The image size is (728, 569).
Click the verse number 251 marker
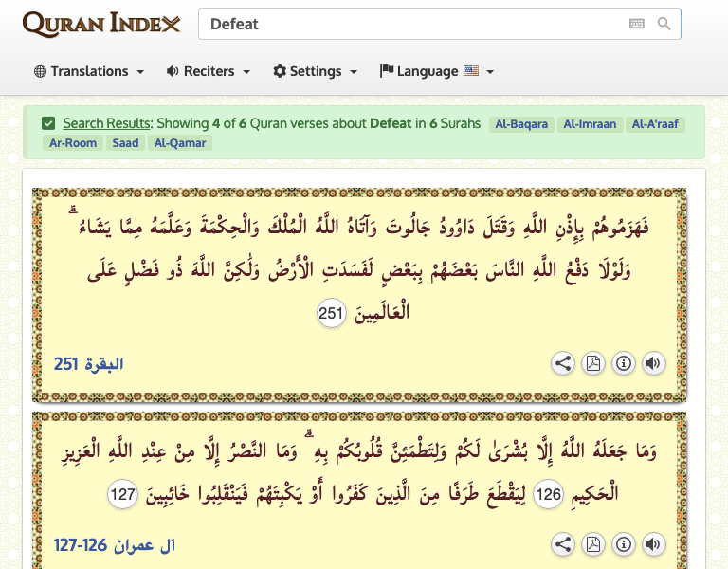tap(331, 313)
